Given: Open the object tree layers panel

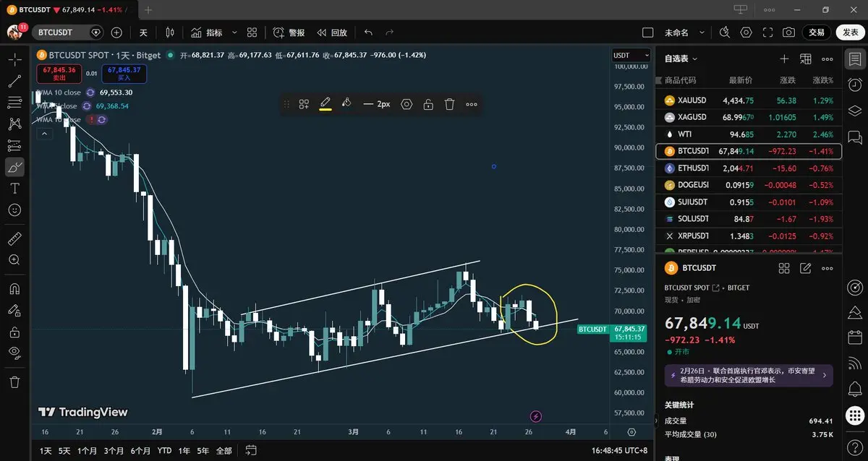Looking at the screenshot, I should tap(855, 111).
